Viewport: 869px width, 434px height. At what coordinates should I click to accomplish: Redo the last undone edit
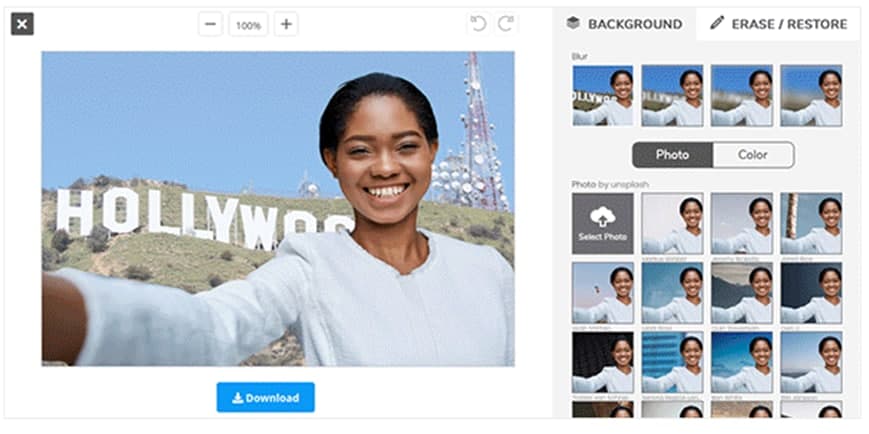coord(506,24)
